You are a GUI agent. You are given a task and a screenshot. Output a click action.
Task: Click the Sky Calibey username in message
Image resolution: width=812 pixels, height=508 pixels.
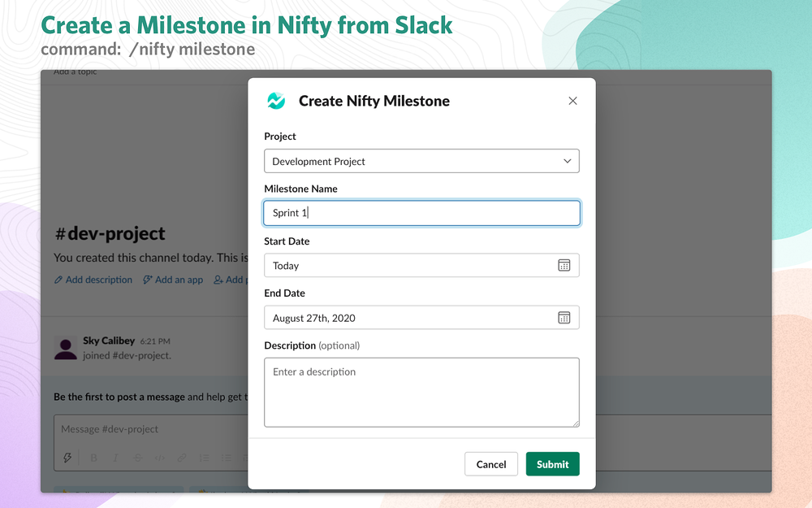coord(109,341)
